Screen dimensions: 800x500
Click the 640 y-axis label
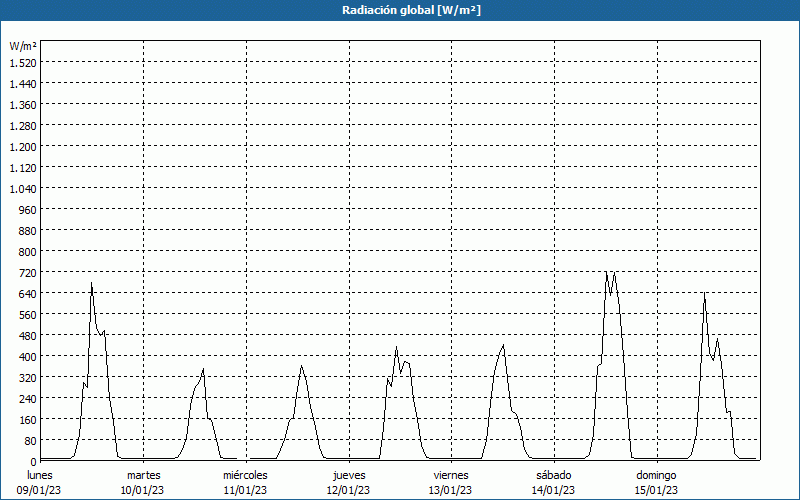(29, 293)
